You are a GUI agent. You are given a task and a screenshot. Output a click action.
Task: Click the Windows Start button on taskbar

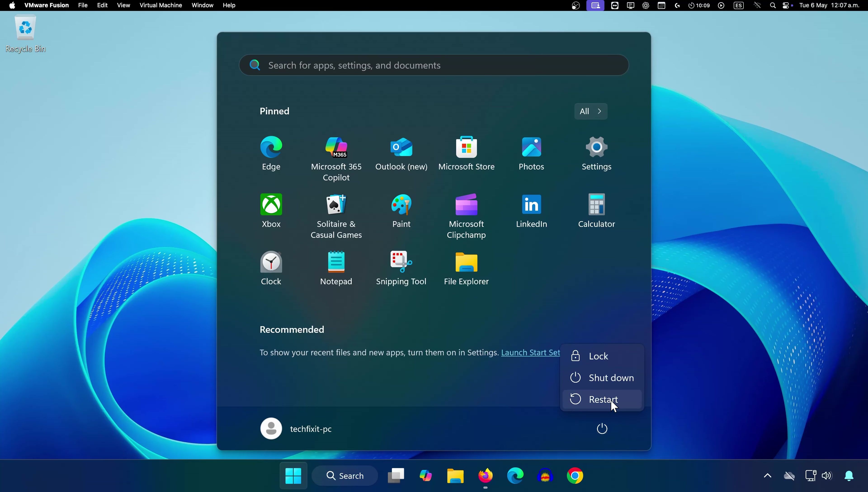pyautogui.click(x=293, y=476)
